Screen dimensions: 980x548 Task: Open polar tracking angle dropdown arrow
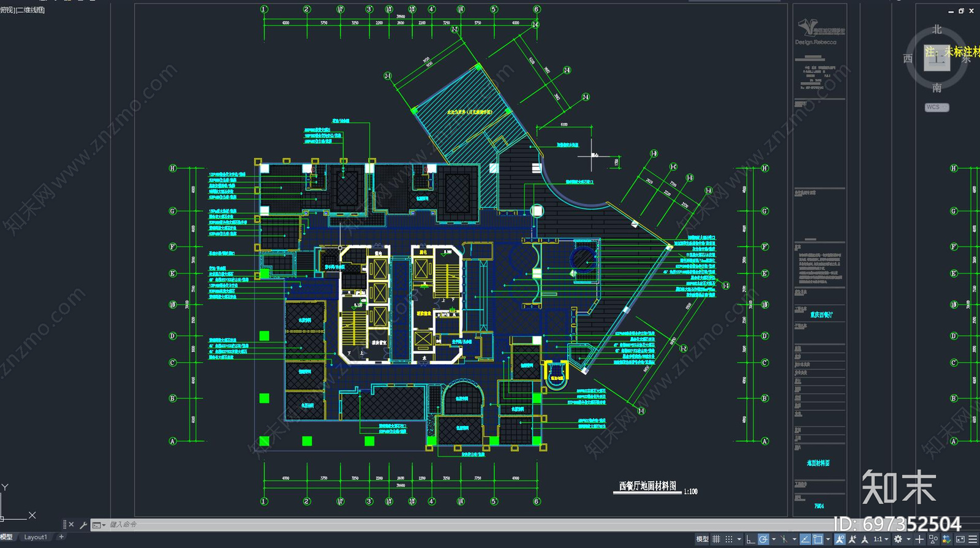click(x=774, y=539)
